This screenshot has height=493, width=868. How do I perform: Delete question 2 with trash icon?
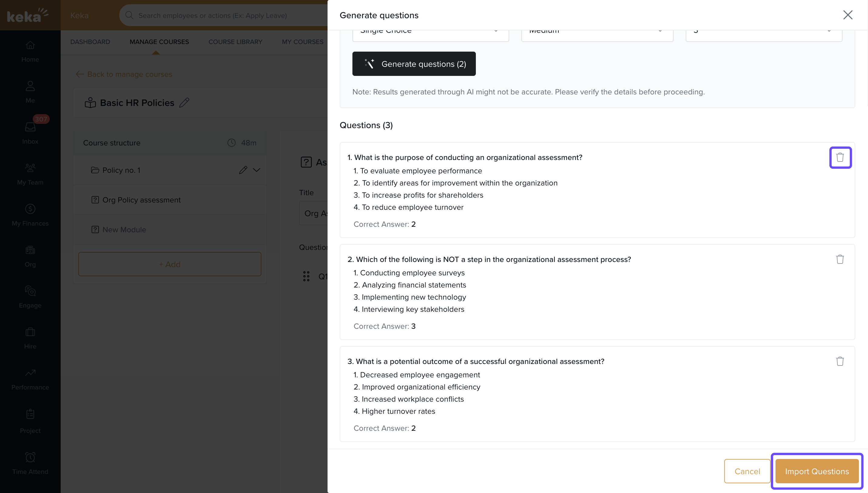coord(840,259)
